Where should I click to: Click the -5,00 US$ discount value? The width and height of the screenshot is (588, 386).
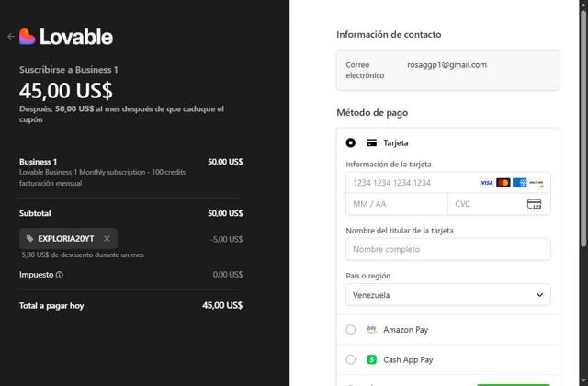(x=227, y=239)
